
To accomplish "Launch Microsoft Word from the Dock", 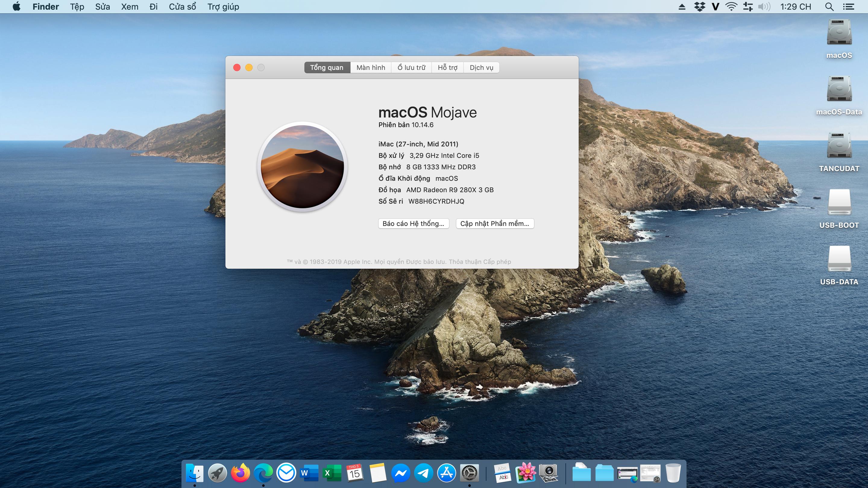I will click(x=309, y=473).
